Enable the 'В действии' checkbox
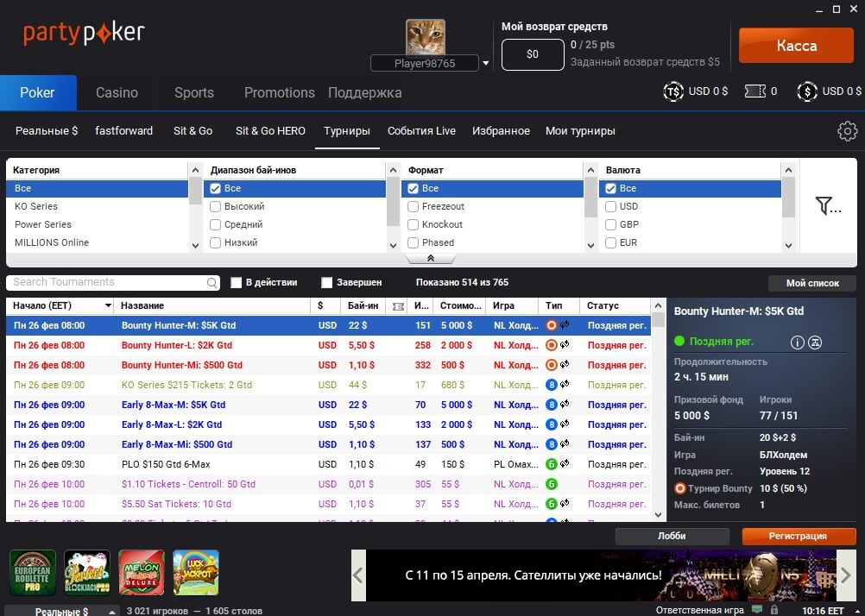The image size is (865, 616). point(237,283)
